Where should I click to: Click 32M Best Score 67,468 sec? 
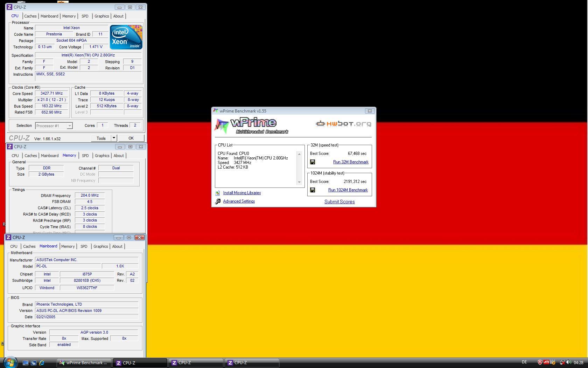tap(357, 154)
